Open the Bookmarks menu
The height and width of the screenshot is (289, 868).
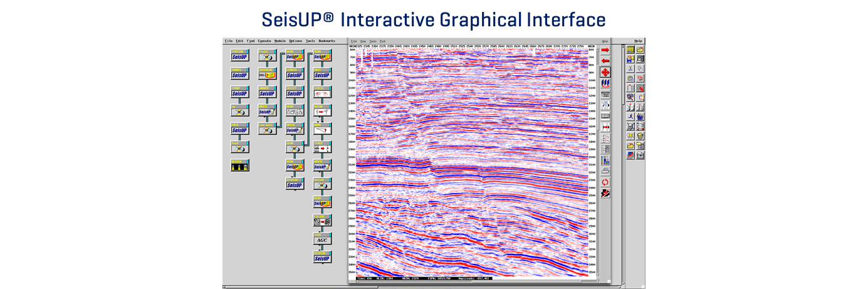coord(327,41)
